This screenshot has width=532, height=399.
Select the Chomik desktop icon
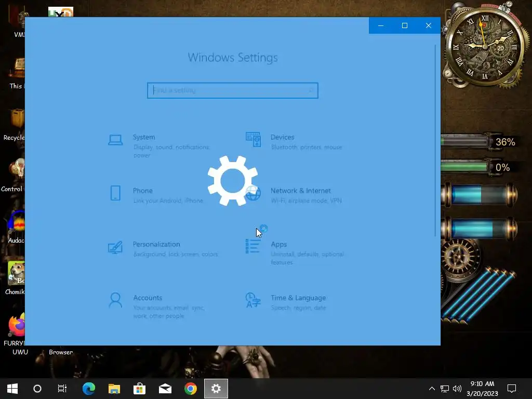tap(15, 278)
